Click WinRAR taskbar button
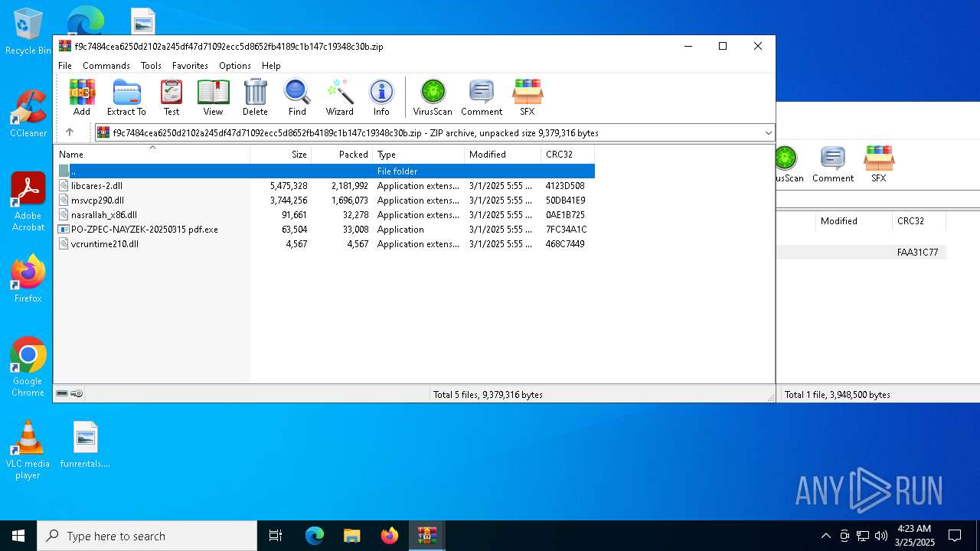Screen dimensions: 980x551 [427, 536]
